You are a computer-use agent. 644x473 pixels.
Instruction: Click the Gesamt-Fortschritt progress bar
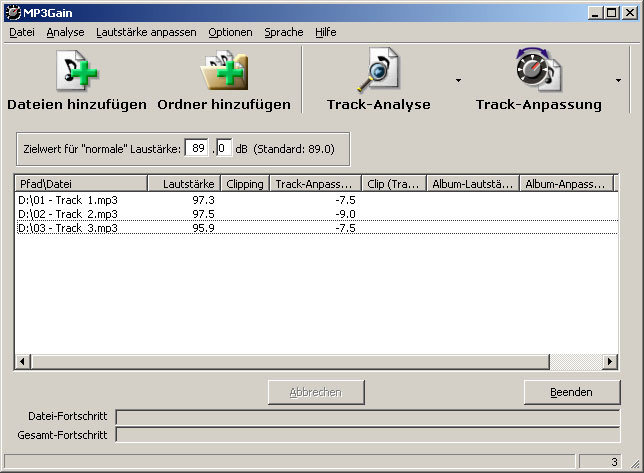[368, 435]
